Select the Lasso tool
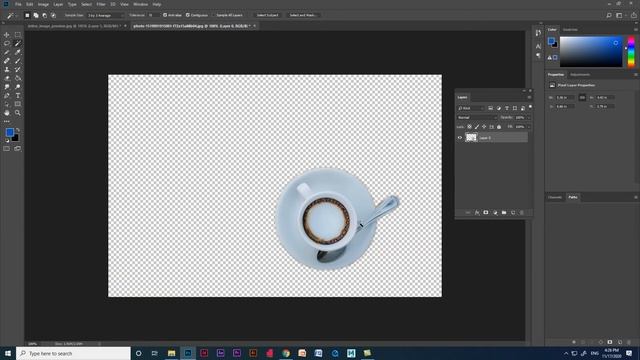 point(7,43)
